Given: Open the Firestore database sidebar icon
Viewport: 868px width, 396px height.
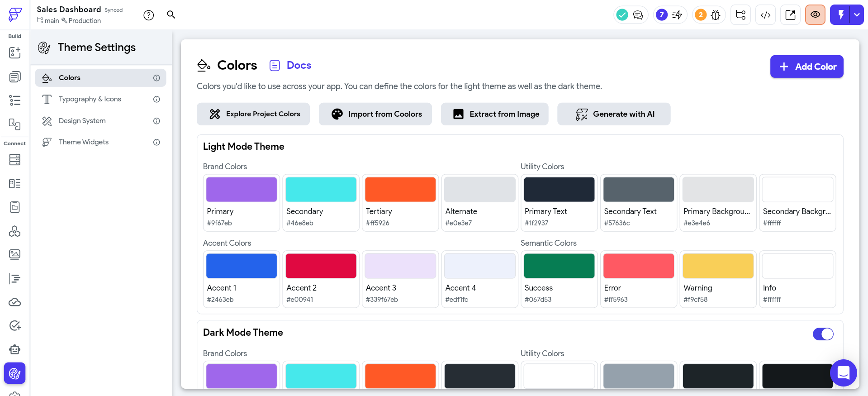Looking at the screenshot, I should point(15,160).
